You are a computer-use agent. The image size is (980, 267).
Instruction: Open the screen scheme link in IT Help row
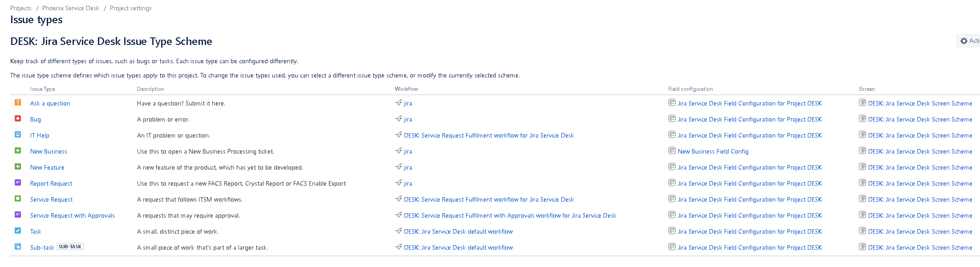(x=920, y=135)
